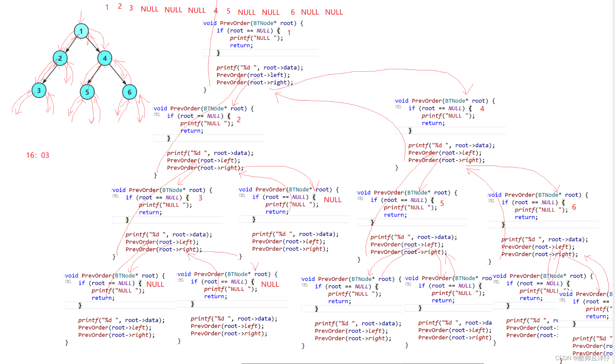
Task: Collapse the fold marker in the cut-off bottom-right corner function
Action: coord(563,300)
